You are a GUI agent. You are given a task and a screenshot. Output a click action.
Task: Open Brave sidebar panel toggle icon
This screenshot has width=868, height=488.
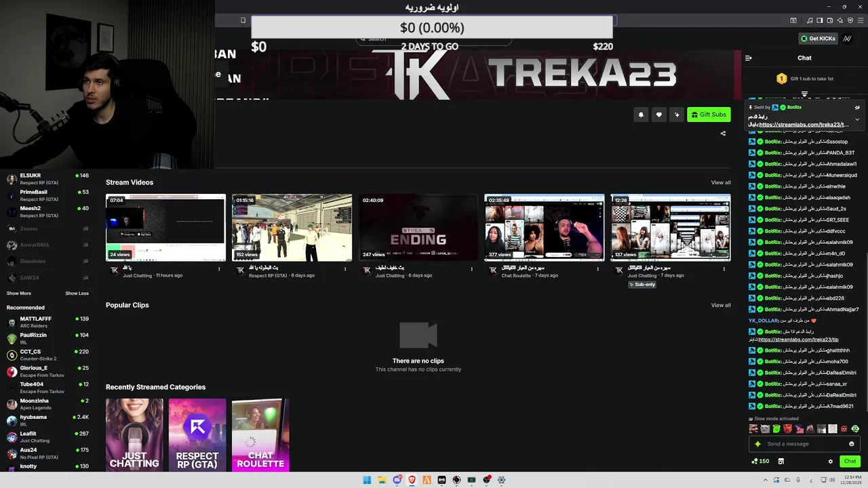820,20
